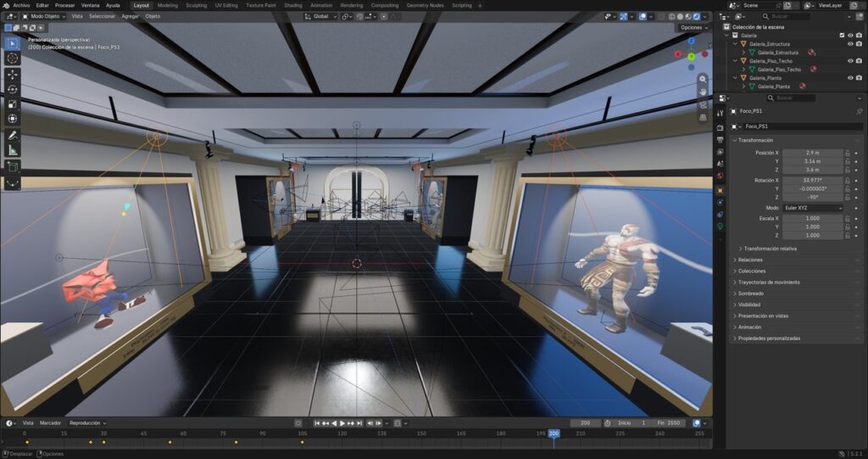The width and height of the screenshot is (868, 459).
Task: Open the Opciones dropdown in viewport header
Action: click(693, 27)
